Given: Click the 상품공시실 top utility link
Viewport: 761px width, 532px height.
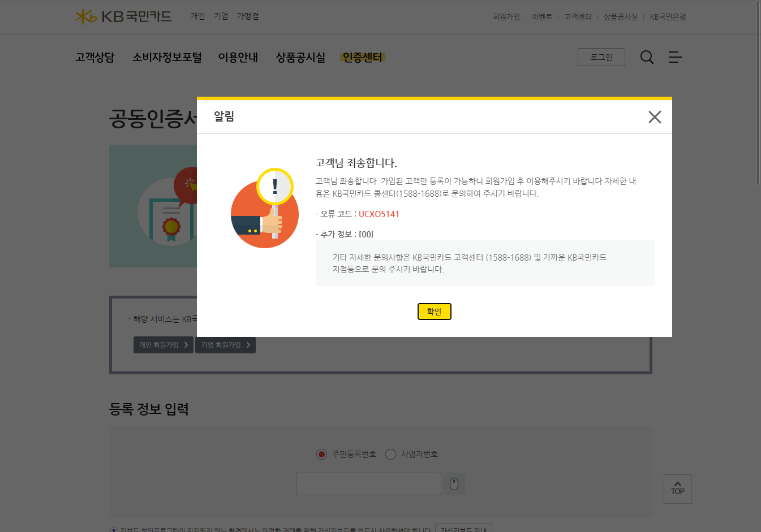Looking at the screenshot, I should (x=620, y=17).
